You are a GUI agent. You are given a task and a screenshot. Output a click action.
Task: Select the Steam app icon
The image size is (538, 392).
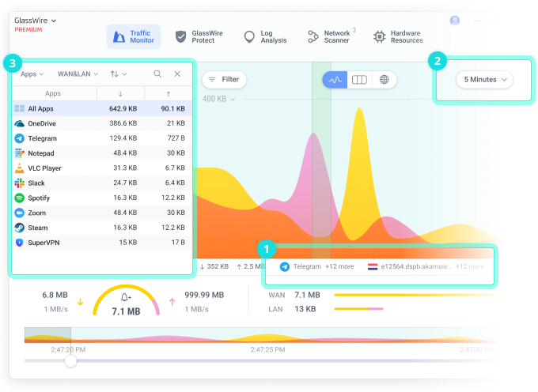[x=19, y=228]
